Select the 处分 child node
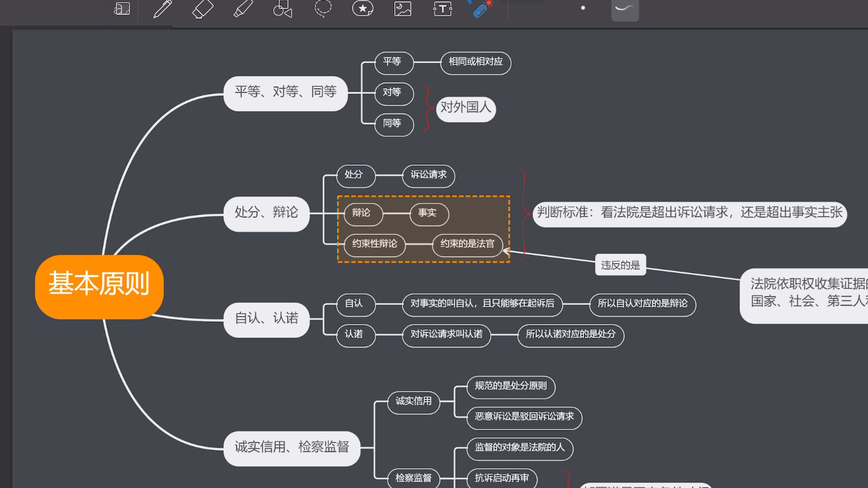Viewport: 868px width, 488px height. click(356, 176)
